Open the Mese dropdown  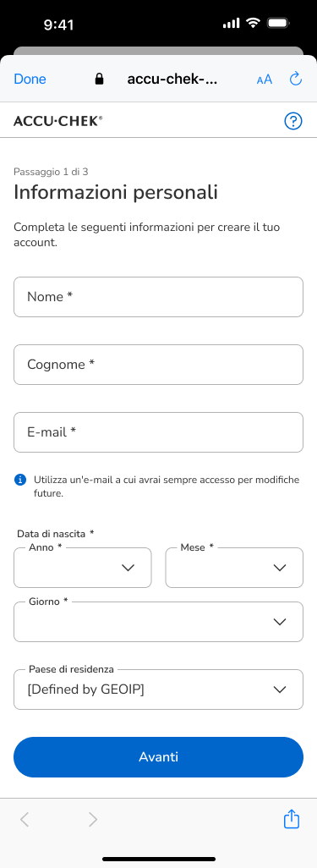(234, 568)
